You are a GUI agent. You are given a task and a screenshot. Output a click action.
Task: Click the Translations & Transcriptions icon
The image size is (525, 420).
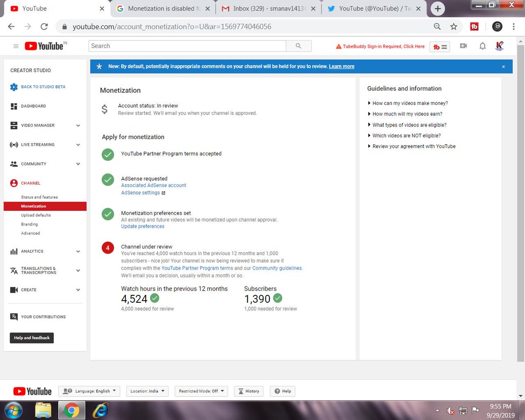(x=14, y=270)
